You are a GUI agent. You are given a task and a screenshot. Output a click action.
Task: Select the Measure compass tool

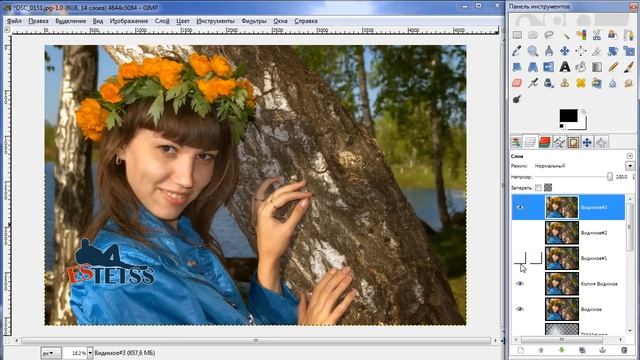pyautogui.click(x=549, y=51)
